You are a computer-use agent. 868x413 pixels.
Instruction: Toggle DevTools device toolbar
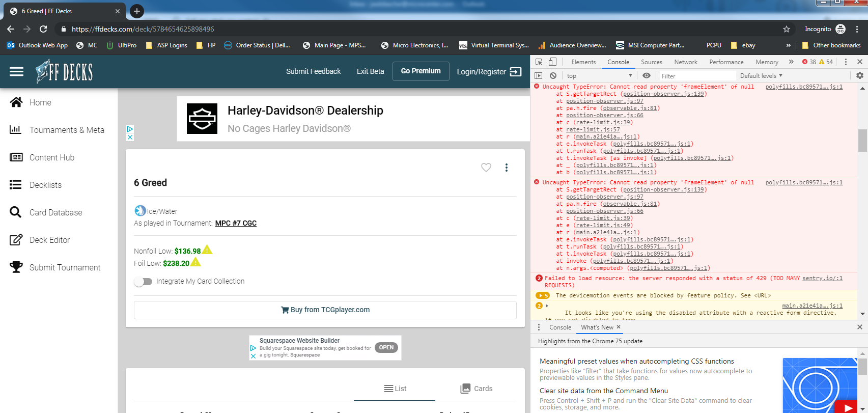coord(552,62)
